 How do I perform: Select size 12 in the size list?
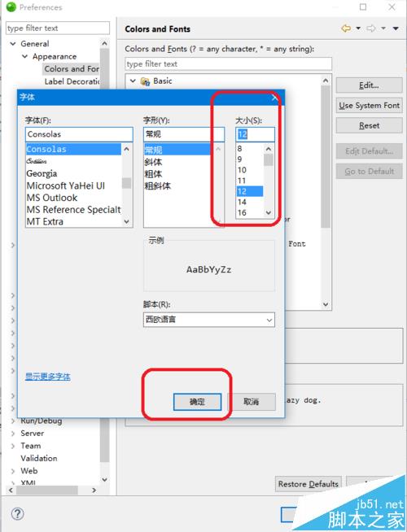pyautogui.click(x=250, y=191)
